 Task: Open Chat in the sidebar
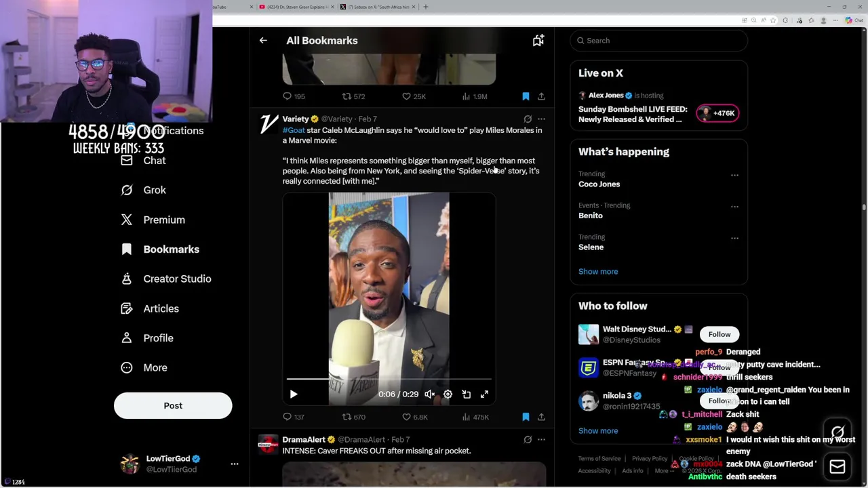[x=143, y=161]
